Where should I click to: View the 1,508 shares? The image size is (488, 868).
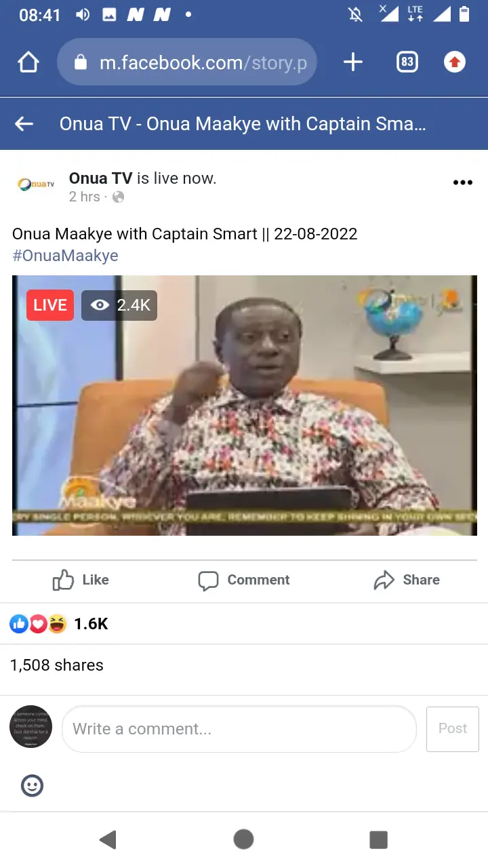pos(57,665)
